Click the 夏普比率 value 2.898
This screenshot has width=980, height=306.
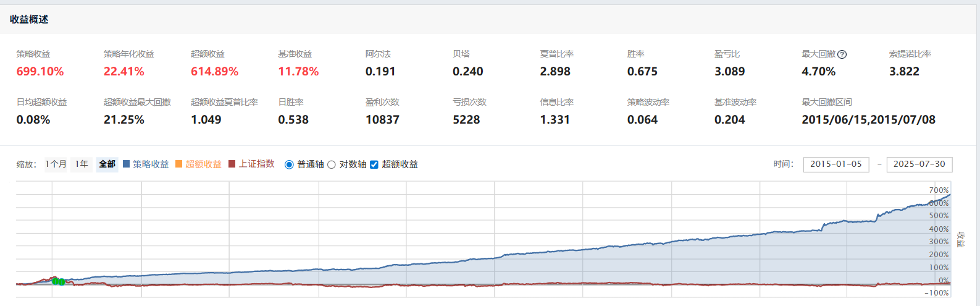pos(555,72)
